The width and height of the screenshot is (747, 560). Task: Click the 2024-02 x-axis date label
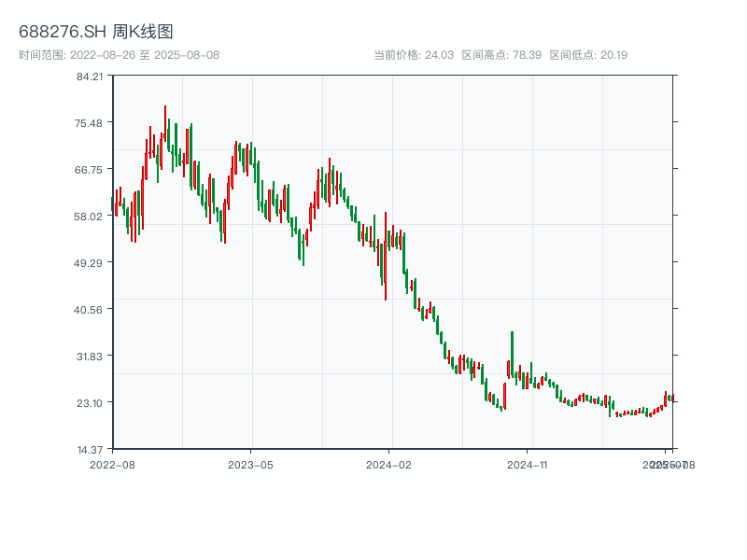389,464
